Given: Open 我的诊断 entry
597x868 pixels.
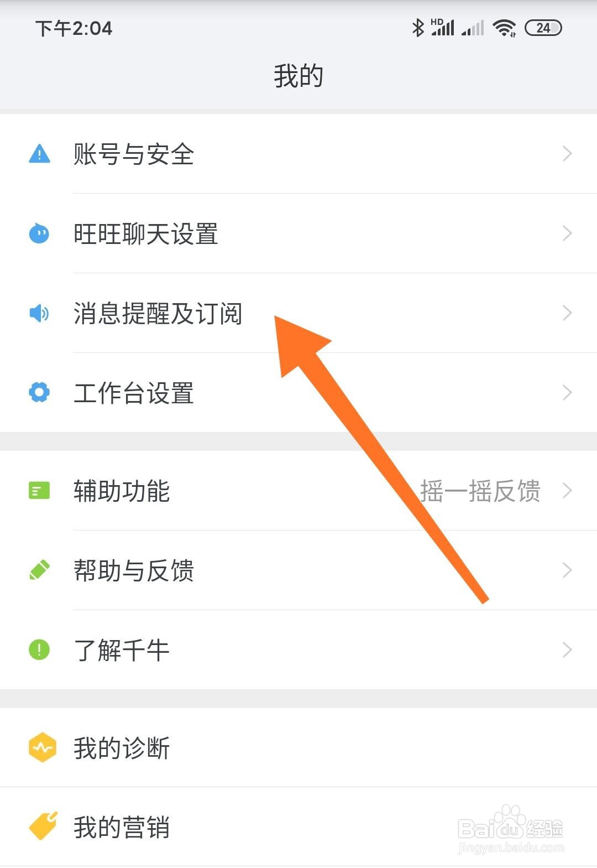Looking at the screenshot, I should [x=298, y=748].
